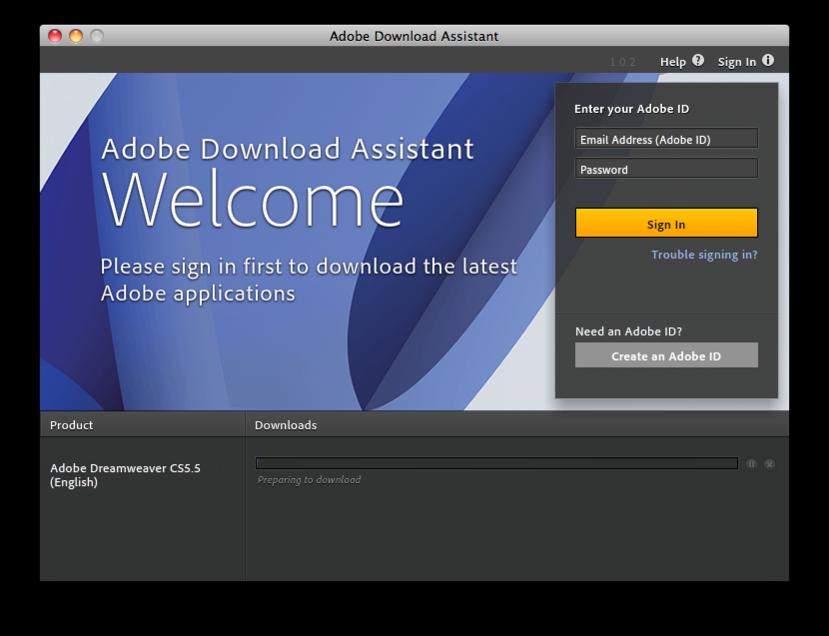Click the version number 1.0.2
This screenshot has width=829, height=636.
(622, 62)
